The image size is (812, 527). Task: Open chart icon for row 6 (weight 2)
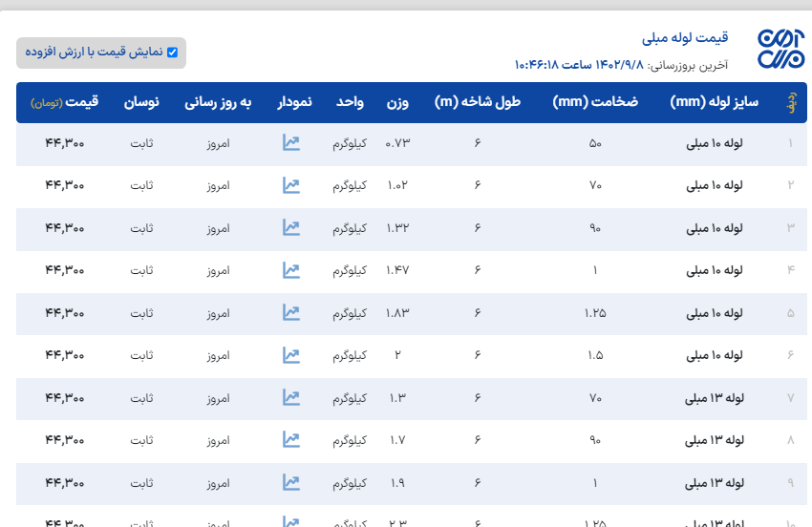click(291, 355)
